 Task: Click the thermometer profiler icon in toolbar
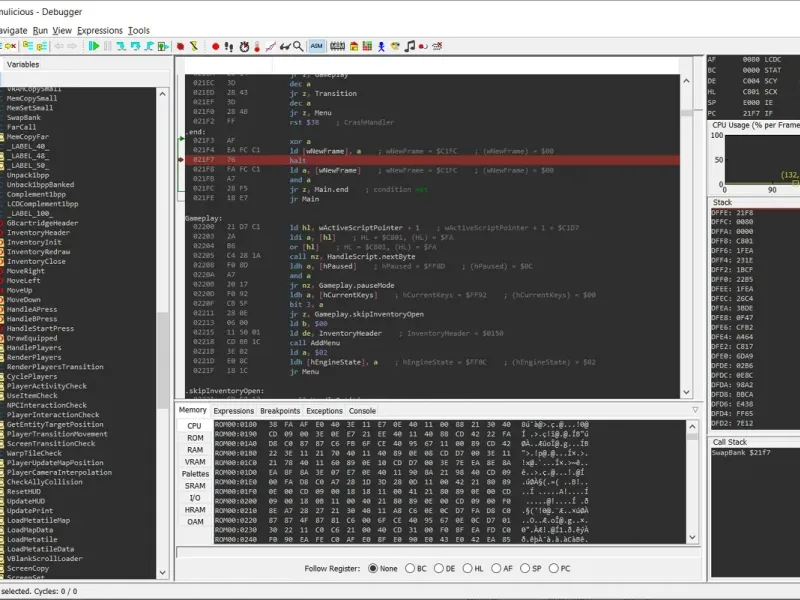pyautogui.click(x=257, y=46)
